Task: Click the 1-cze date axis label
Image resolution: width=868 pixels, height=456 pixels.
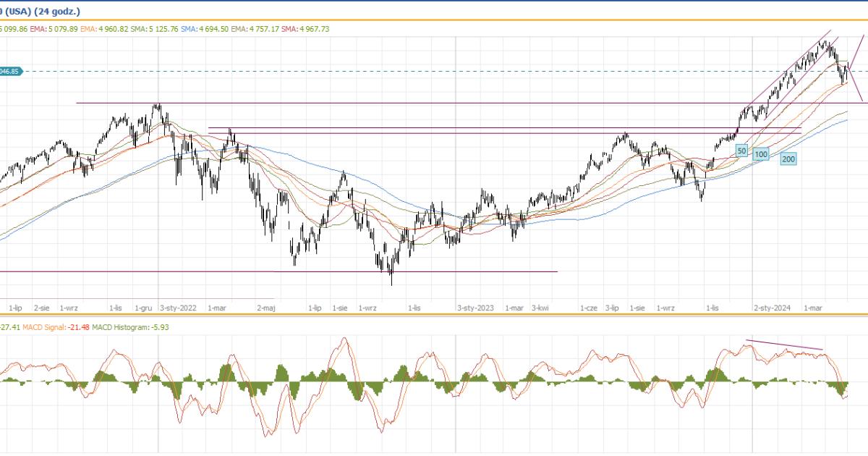Action: (x=588, y=308)
